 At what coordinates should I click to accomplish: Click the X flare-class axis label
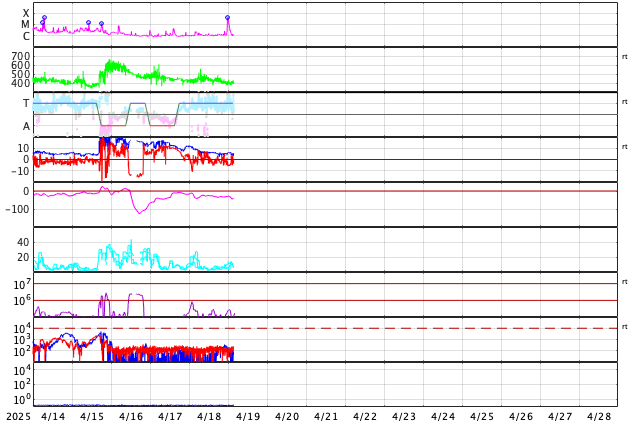[x=26, y=13]
